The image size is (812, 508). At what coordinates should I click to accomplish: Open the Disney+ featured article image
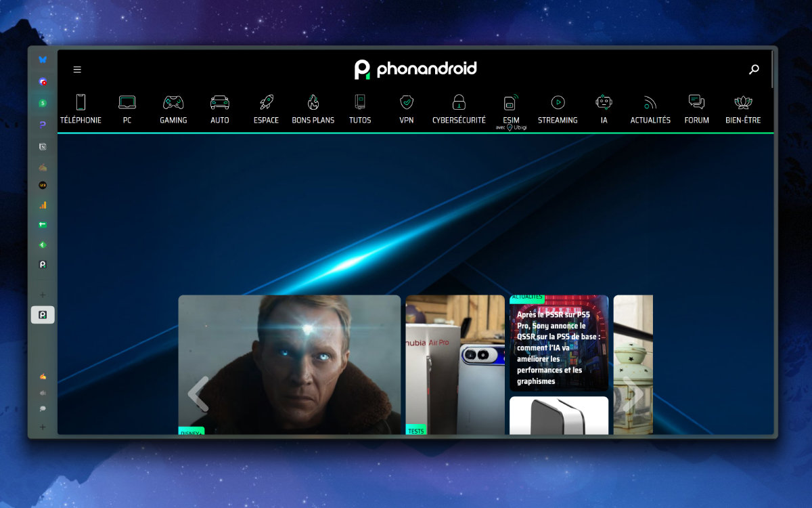tap(290, 364)
